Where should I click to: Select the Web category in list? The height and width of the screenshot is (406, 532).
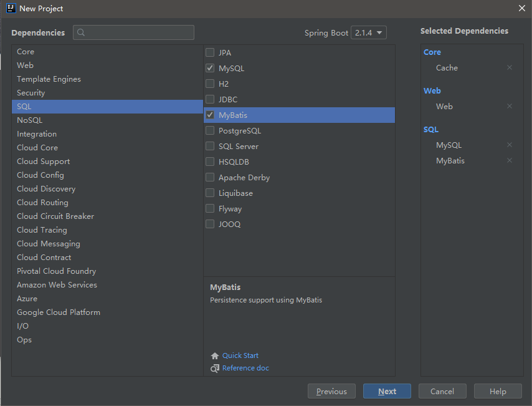point(107,65)
